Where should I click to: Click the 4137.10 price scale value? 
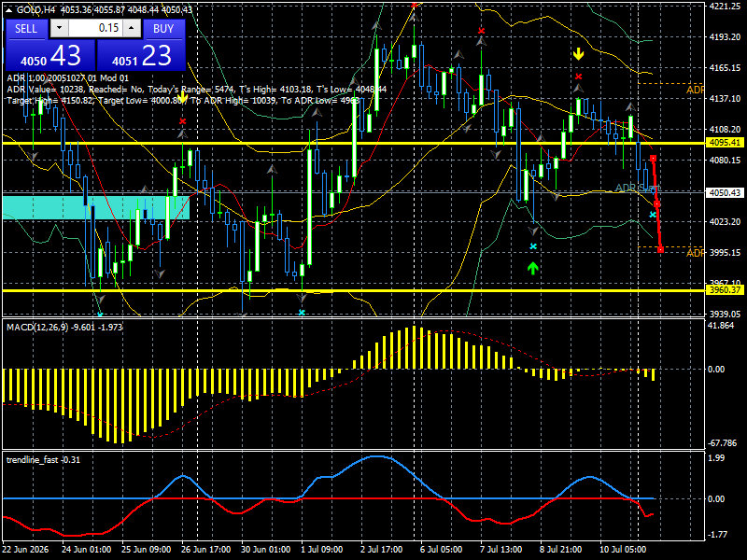[725, 99]
